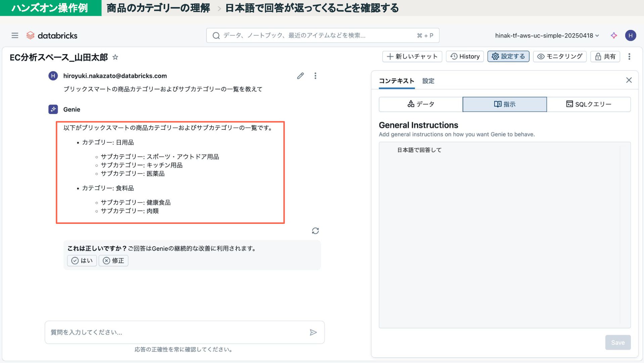
Task: Click the General Instructions heading
Action: tap(418, 125)
